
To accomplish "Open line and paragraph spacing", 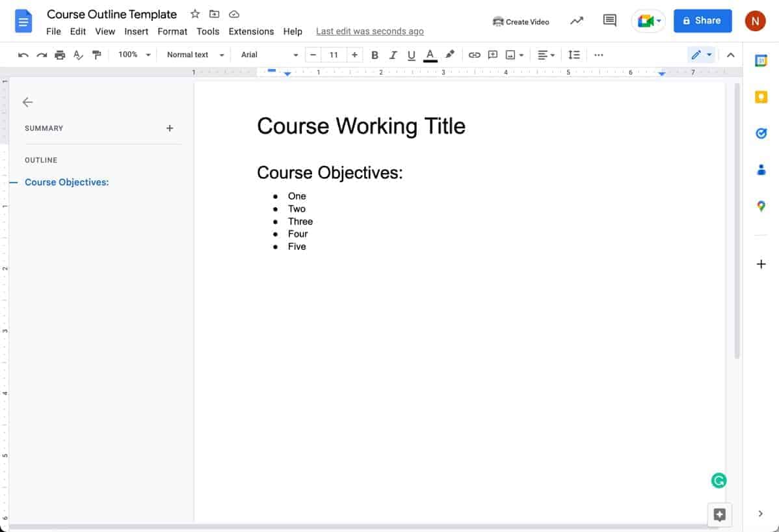I will 574,55.
